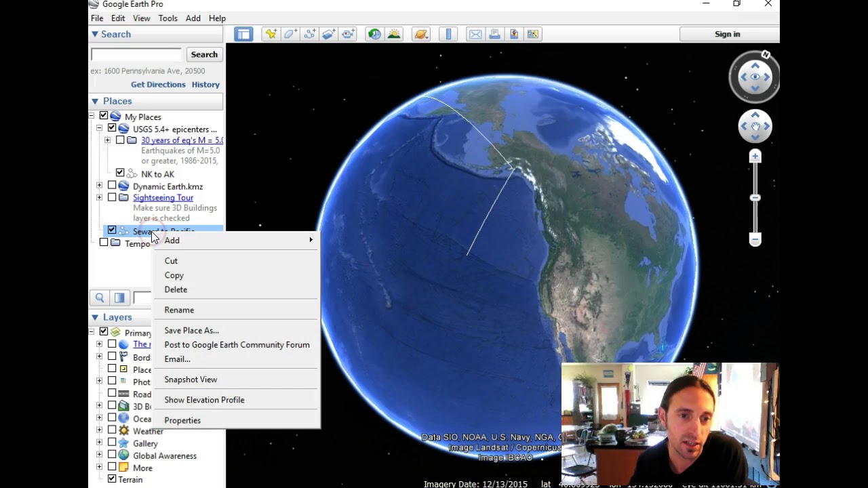The width and height of the screenshot is (868, 488).
Task: Click the search address input field
Action: pos(136,54)
